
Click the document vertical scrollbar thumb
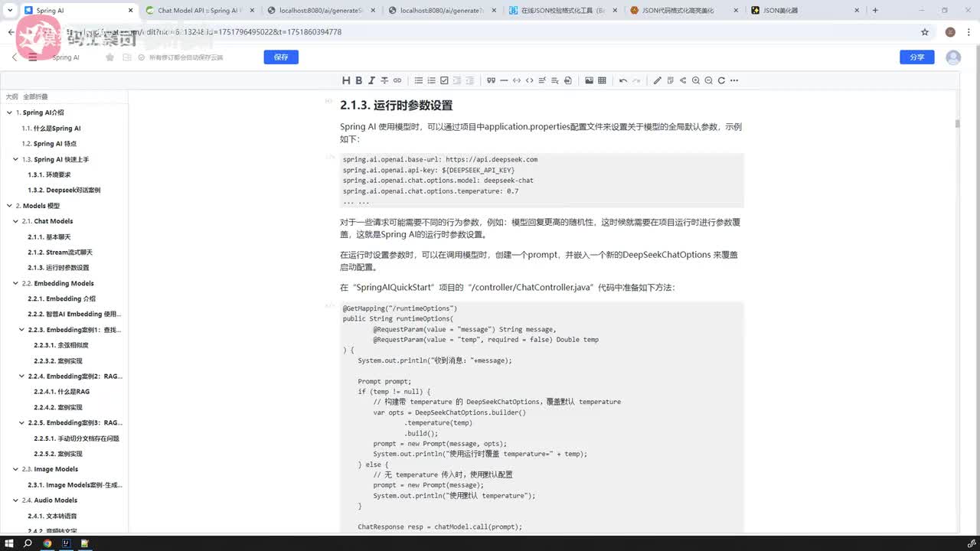coord(957,123)
